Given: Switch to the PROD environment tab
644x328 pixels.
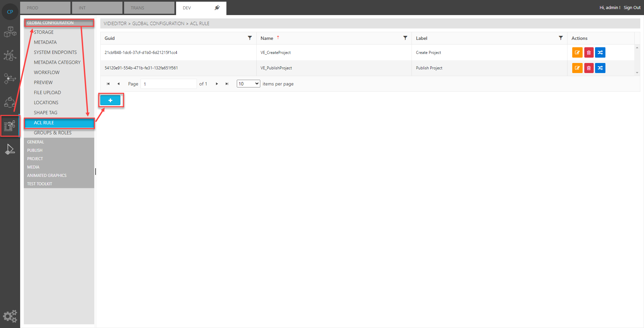Looking at the screenshot, I should (x=45, y=8).
